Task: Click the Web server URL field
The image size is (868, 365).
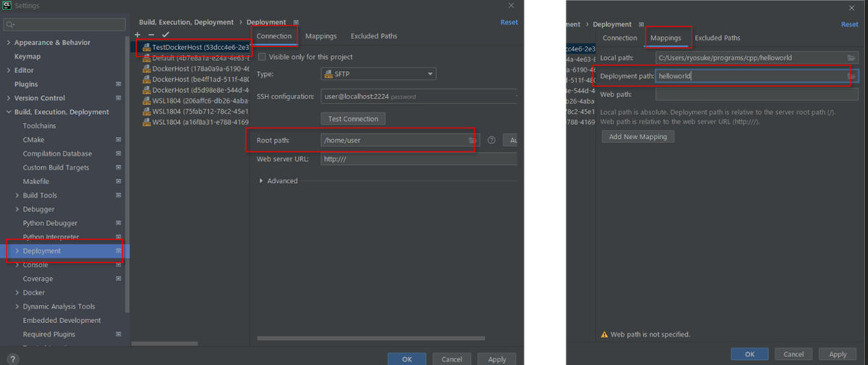Action: tap(419, 159)
